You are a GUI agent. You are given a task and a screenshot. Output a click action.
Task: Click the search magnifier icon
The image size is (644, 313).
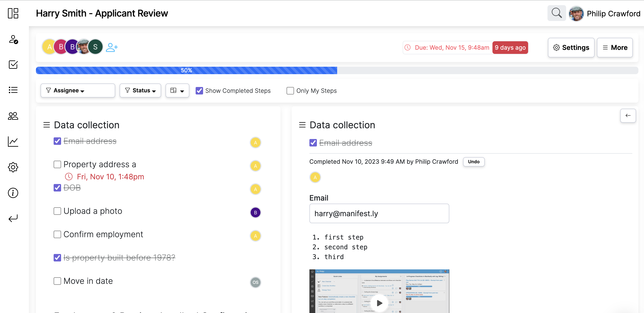pyautogui.click(x=556, y=13)
